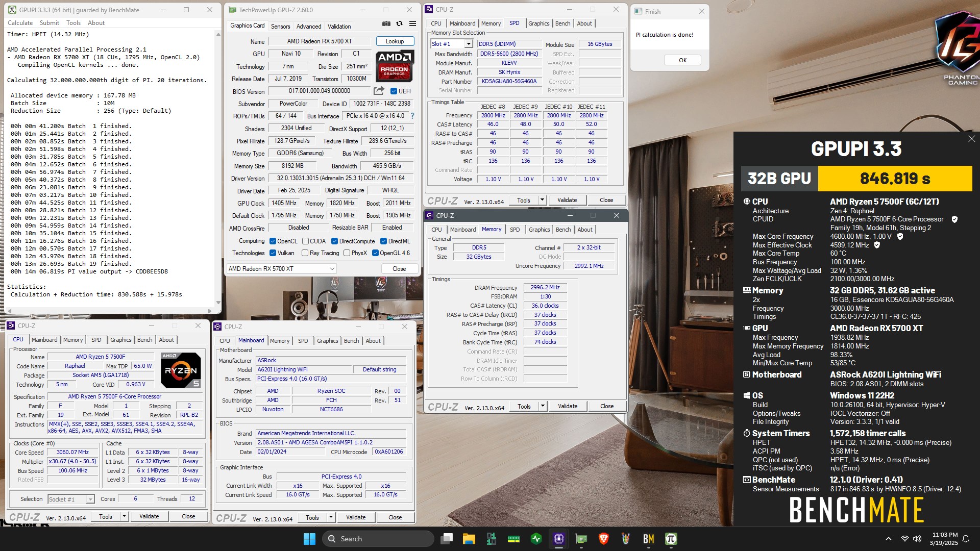Click the Ryzen 5 logo in CPU-Z
Image resolution: width=980 pixels, height=551 pixels.
pyautogui.click(x=181, y=370)
